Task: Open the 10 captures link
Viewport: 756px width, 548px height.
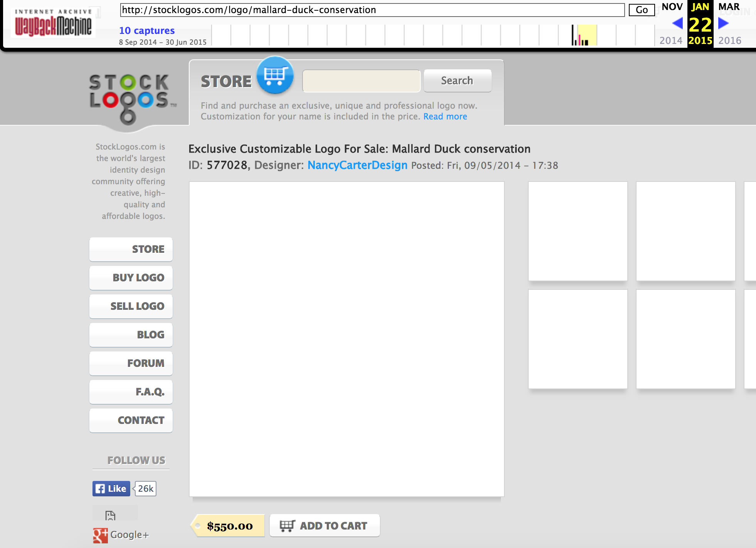Action: [x=147, y=30]
